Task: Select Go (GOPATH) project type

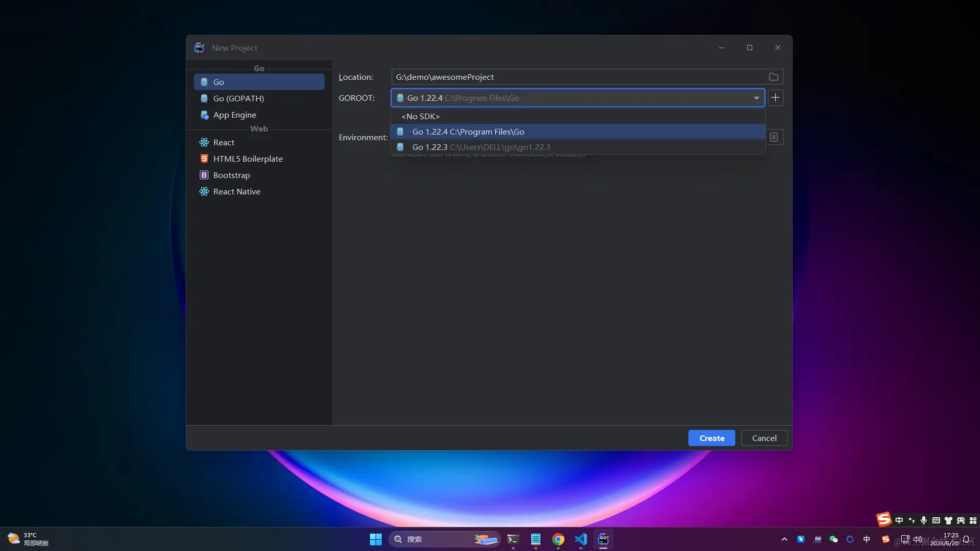Action: pyautogui.click(x=259, y=98)
